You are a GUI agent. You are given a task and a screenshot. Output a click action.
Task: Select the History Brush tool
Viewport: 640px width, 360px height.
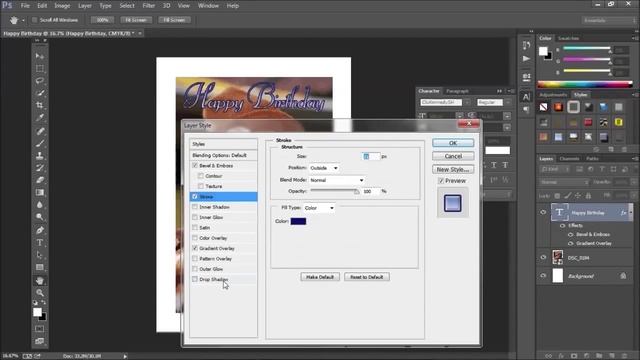click(40, 168)
